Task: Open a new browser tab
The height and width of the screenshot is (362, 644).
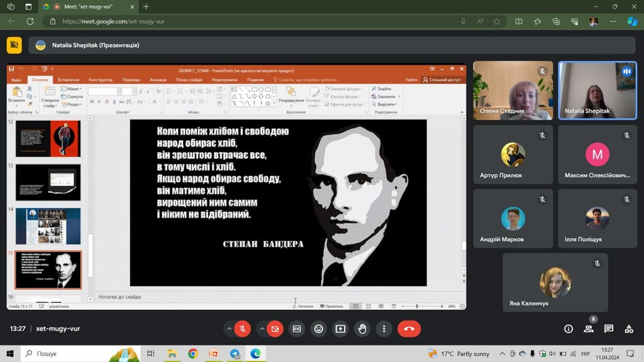Action: pos(147,6)
